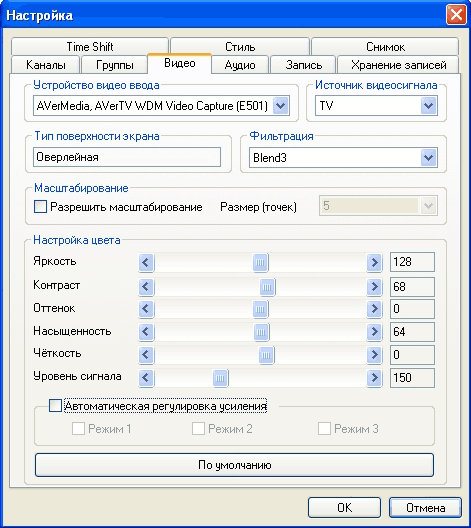Screen dimensions: 471x528
Task: Decrease Уровень сигнала with left arrow
Action: pyautogui.click(x=146, y=378)
